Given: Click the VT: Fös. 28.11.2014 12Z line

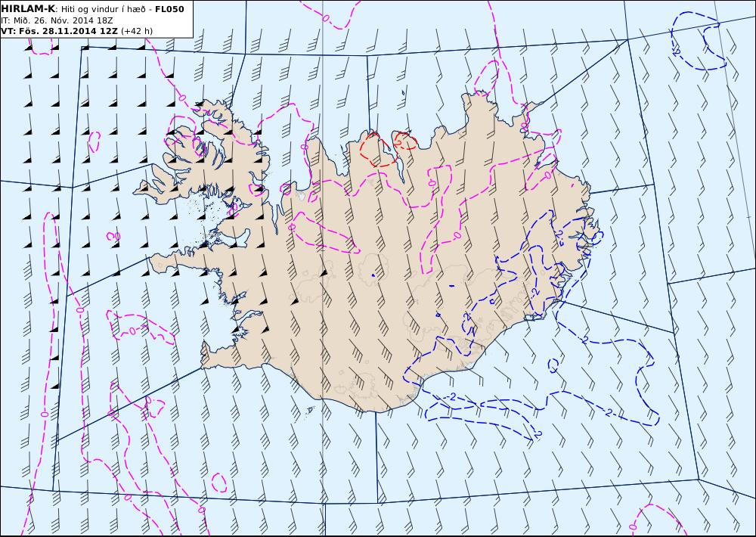Looking at the screenshot, I should pos(59,31).
